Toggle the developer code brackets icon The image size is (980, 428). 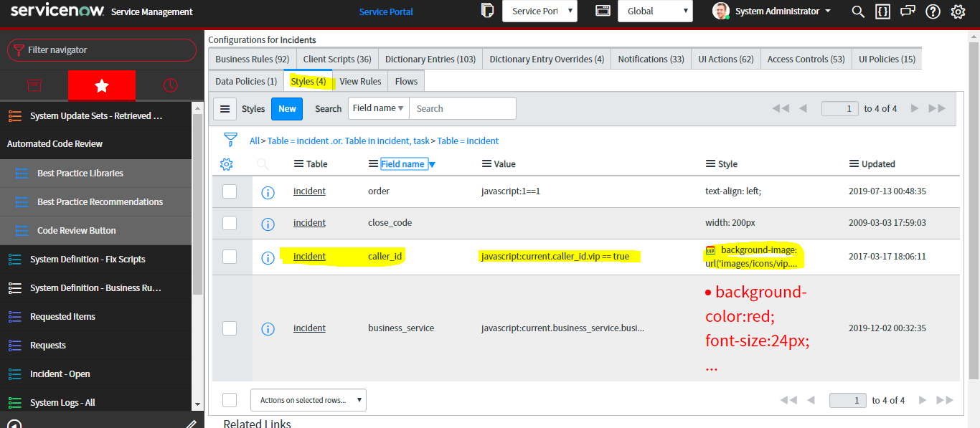click(882, 11)
